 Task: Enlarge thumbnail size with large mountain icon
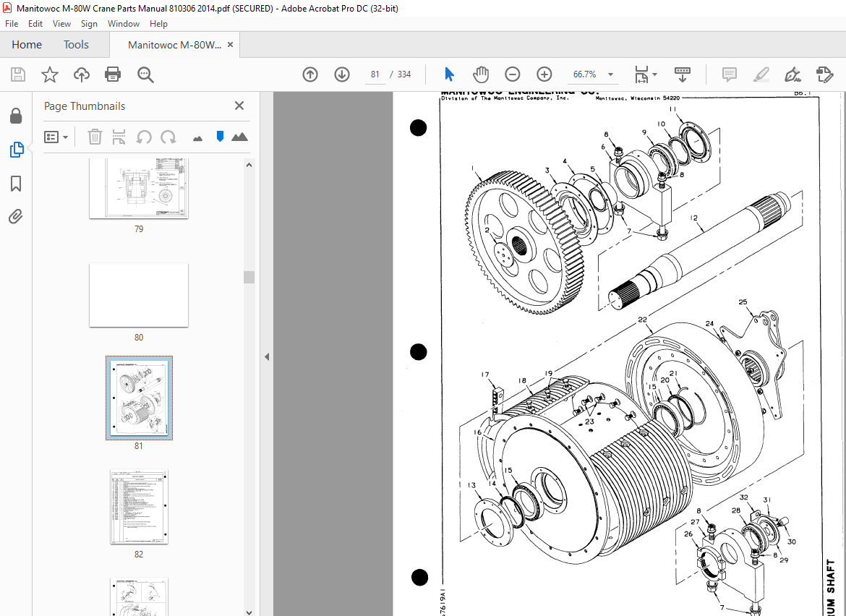pos(239,137)
